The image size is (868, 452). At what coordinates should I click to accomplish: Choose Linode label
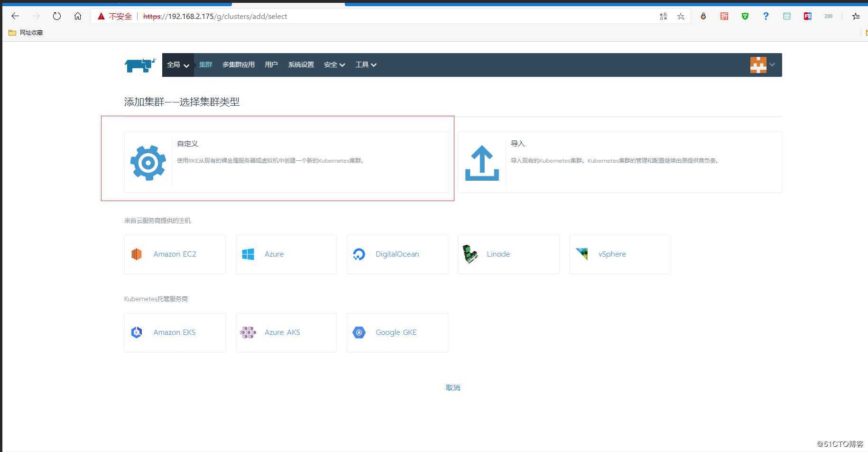[x=499, y=254]
